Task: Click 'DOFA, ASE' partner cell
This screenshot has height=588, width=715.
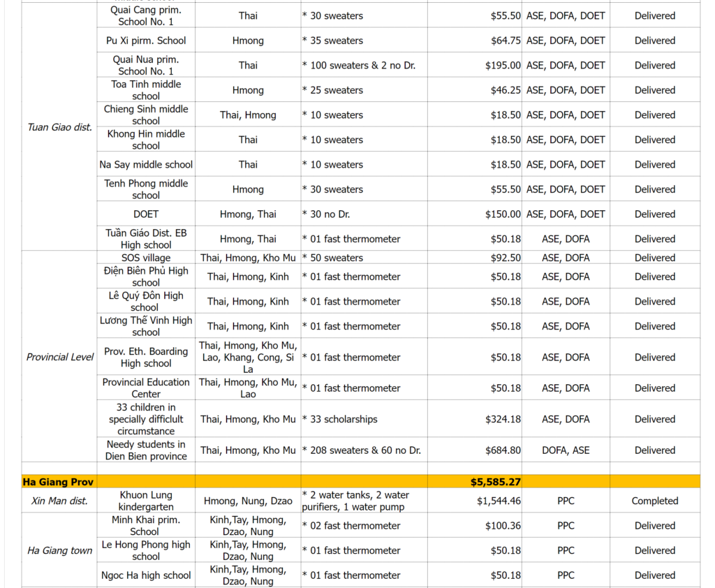Action: click(x=566, y=450)
